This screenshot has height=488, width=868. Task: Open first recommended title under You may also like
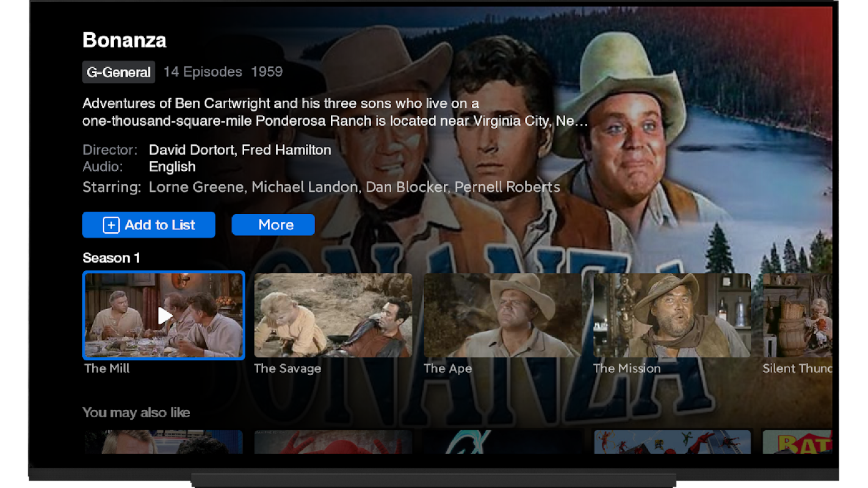point(164,442)
